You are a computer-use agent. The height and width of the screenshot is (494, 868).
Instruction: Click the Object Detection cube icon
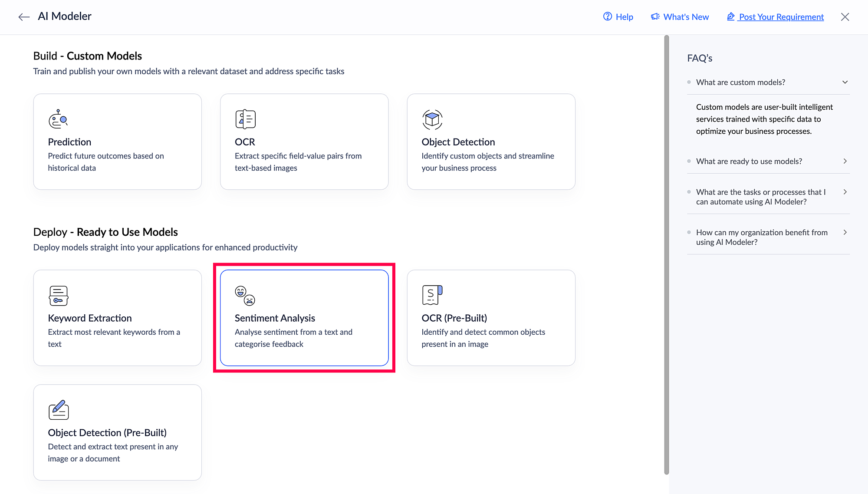[x=432, y=119]
